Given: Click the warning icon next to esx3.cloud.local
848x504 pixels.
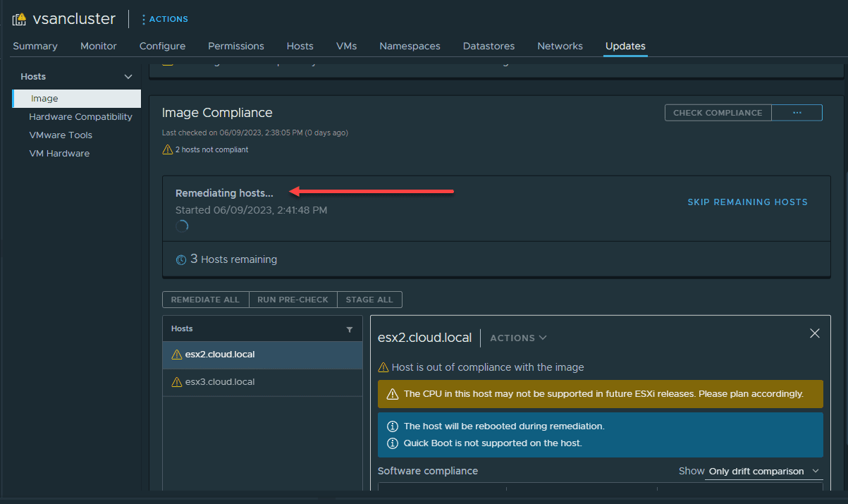Looking at the screenshot, I should (177, 382).
